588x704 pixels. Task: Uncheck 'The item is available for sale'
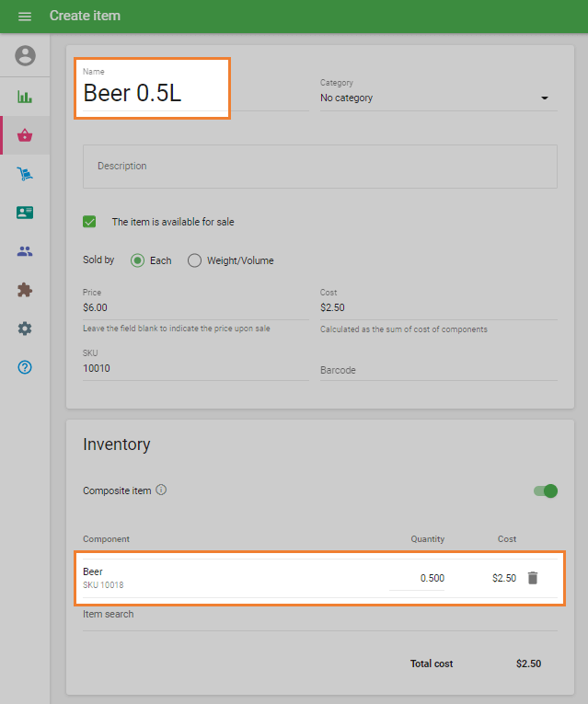(89, 222)
